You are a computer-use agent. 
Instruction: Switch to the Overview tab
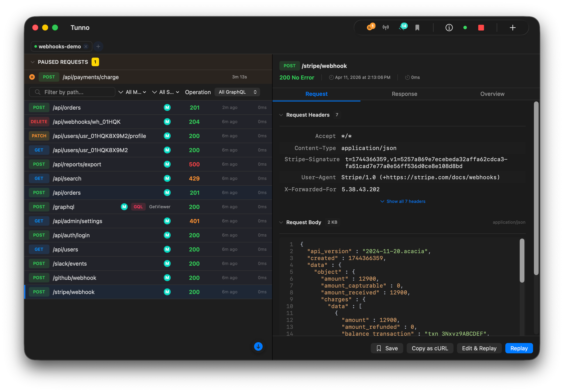[x=492, y=94]
